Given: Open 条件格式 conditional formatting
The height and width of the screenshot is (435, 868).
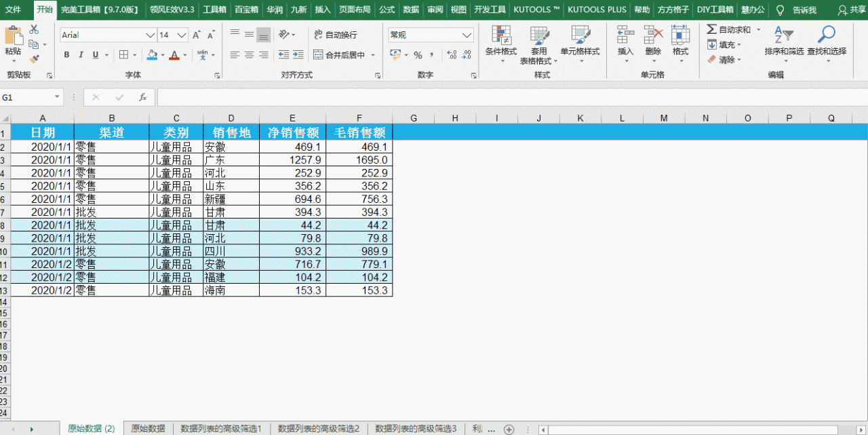Looking at the screenshot, I should 501,44.
